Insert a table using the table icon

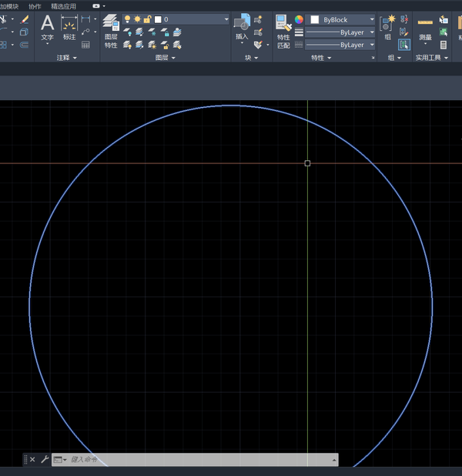[x=85, y=45]
